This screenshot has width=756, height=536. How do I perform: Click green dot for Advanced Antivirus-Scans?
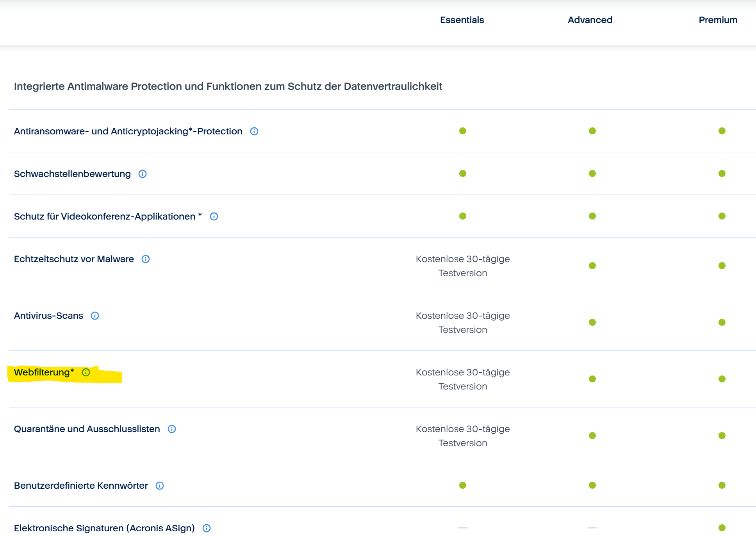(592, 322)
